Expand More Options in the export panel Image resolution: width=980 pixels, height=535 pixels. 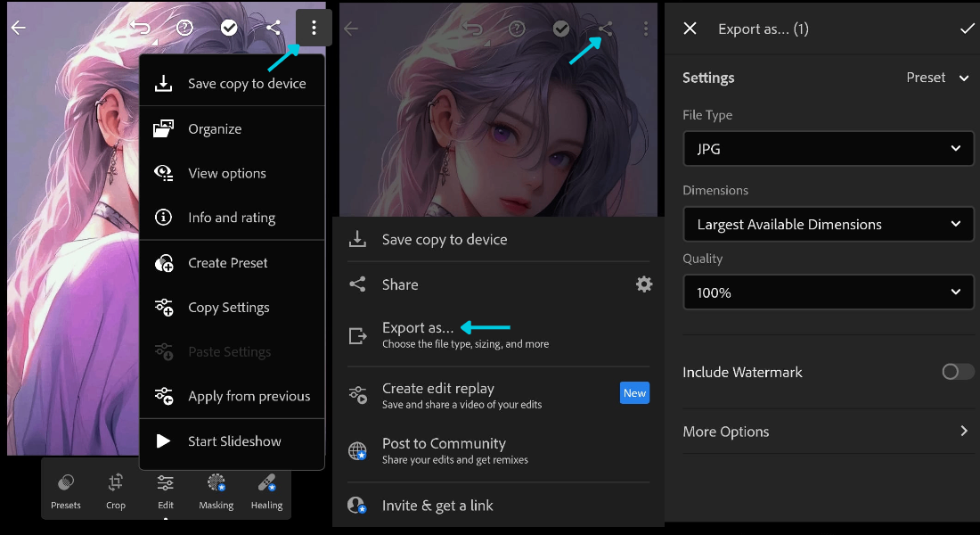(829, 432)
